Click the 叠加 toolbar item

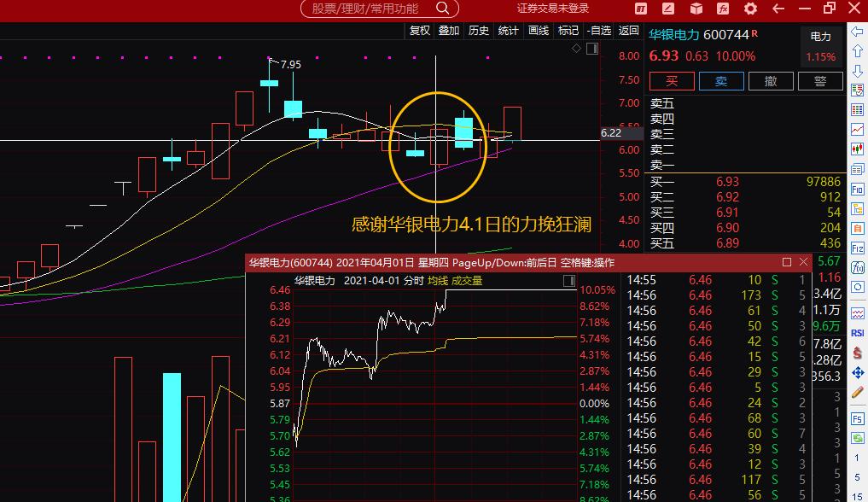449,31
